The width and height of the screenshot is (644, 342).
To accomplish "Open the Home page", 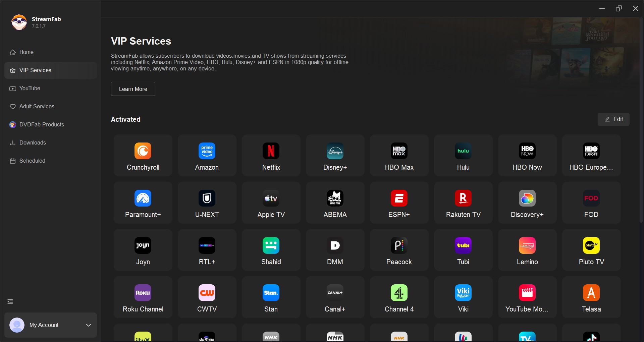I will click(26, 52).
